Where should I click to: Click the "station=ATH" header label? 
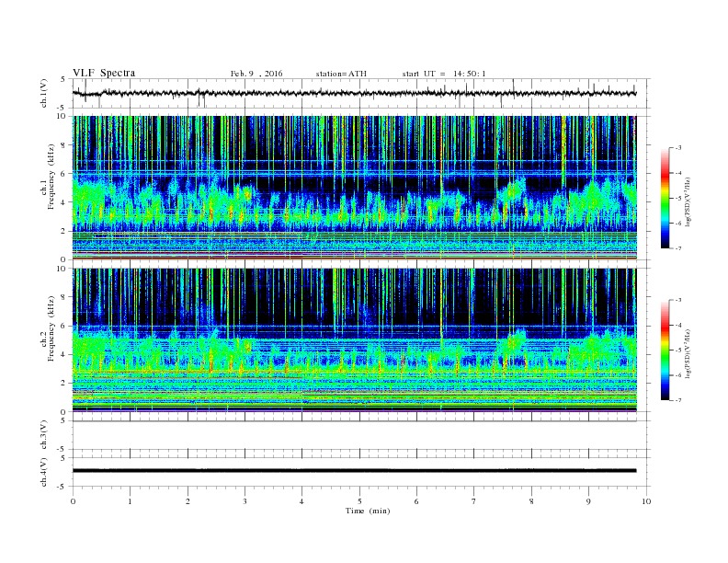[341, 74]
